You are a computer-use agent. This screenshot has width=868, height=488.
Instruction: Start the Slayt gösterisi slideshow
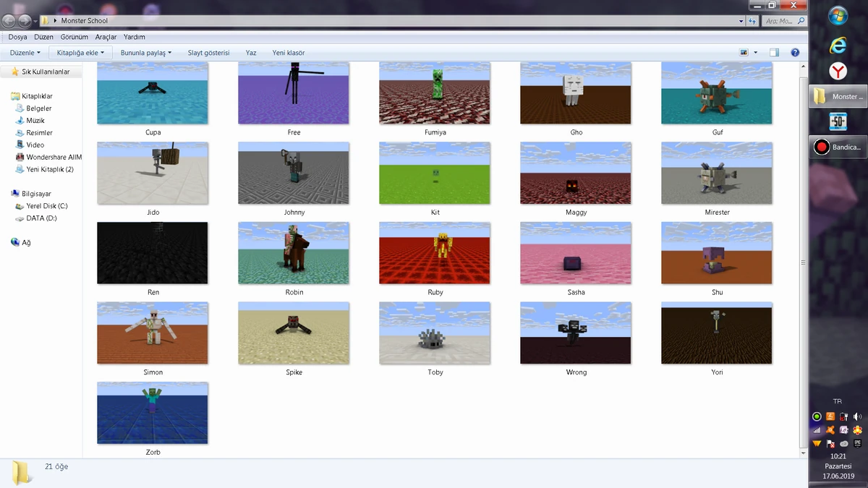click(208, 52)
